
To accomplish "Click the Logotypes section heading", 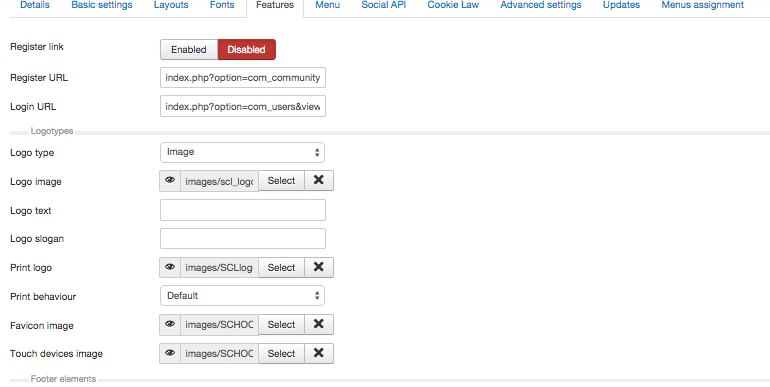I will [x=52, y=131].
